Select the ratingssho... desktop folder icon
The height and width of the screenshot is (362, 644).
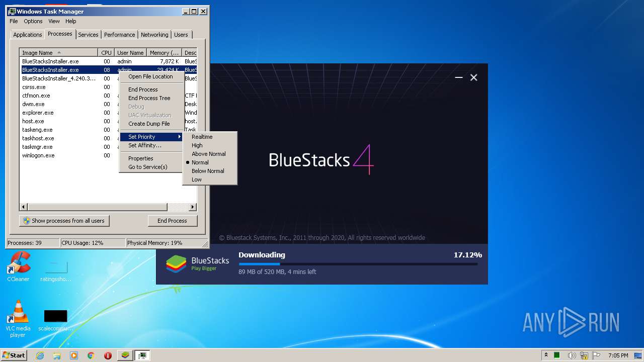tap(55, 271)
